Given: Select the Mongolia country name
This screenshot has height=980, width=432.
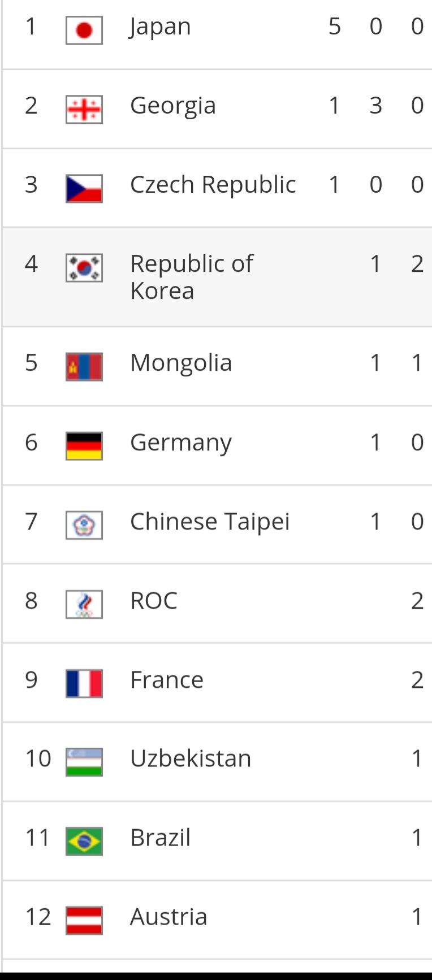Looking at the screenshot, I should click(x=181, y=363).
